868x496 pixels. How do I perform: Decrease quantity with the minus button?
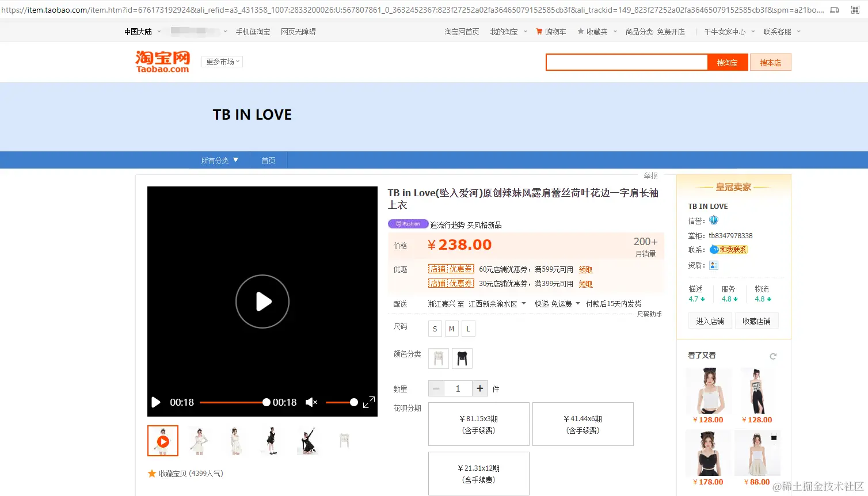click(x=436, y=388)
